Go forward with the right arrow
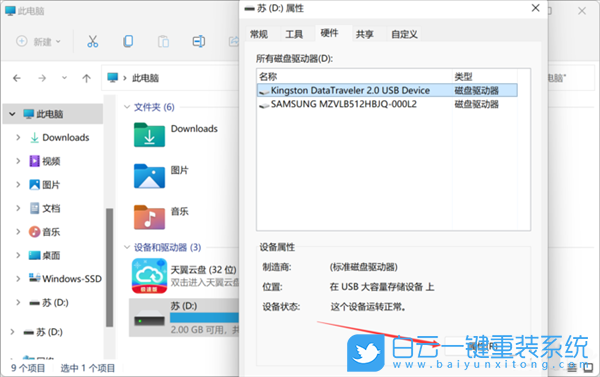 tap(42, 78)
